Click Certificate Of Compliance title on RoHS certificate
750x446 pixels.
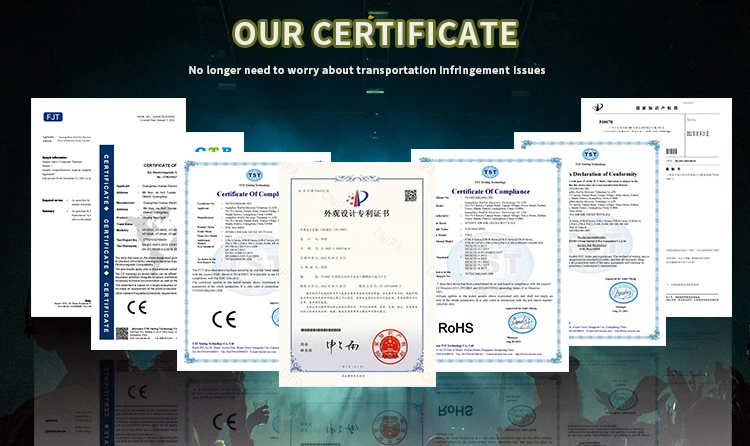pos(490,191)
